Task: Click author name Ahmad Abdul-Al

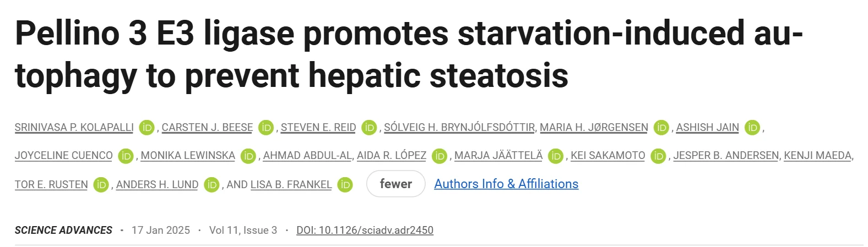Action: click(307, 156)
